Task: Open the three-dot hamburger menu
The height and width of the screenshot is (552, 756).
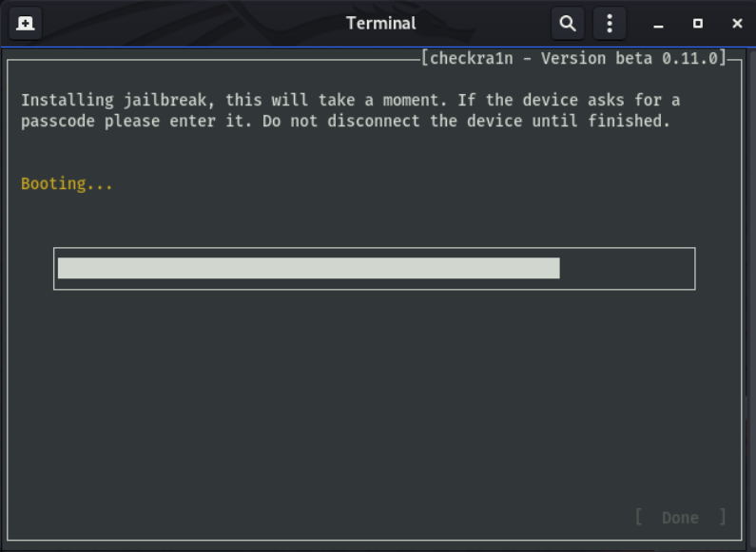Action: [610, 23]
